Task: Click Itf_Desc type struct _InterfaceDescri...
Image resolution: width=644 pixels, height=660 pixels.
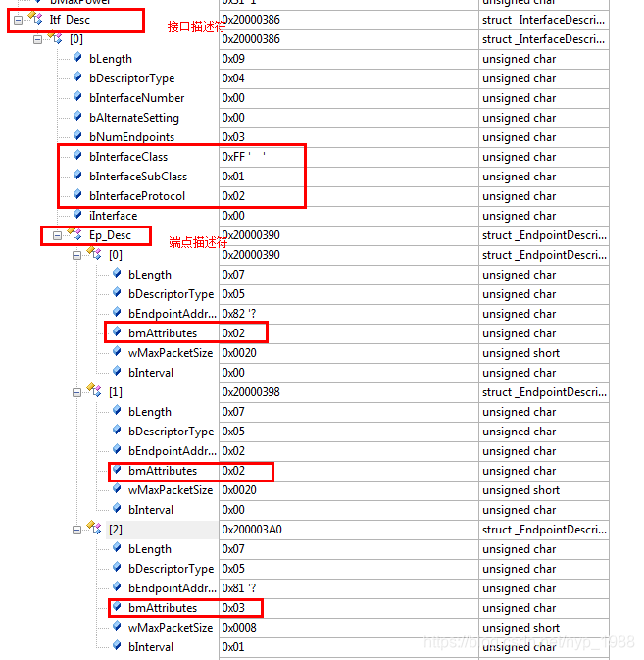Action: point(543,20)
